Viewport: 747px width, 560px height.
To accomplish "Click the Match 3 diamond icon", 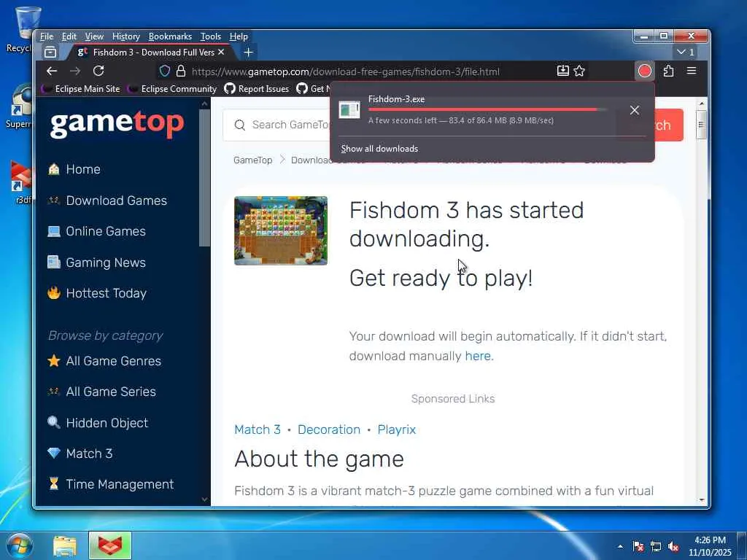I will pos(54,454).
